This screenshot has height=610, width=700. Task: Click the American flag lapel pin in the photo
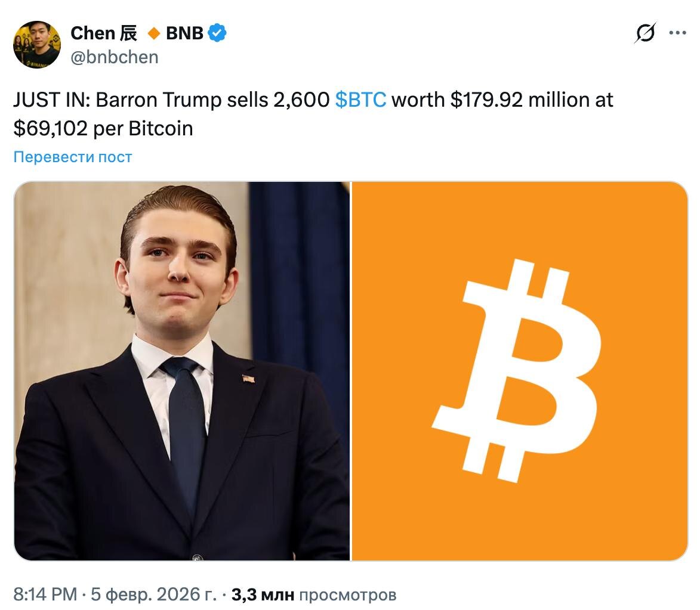click(249, 379)
